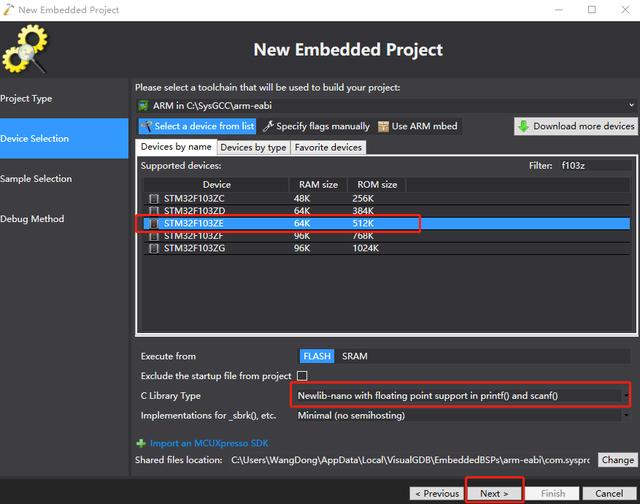Click the pencil icon in the title bar
This screenshot has width=640, height=504.
tap(9, 10)
